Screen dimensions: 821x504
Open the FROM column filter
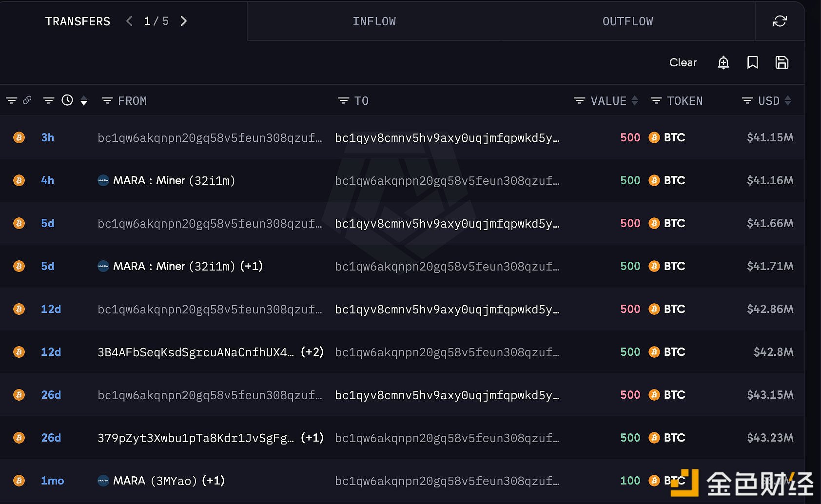click(107, 100)
